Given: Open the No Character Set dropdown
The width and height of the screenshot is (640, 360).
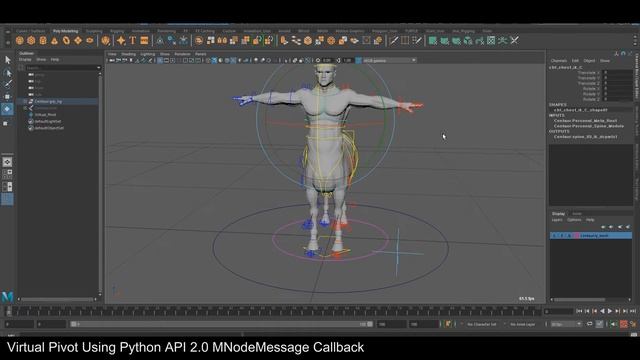Looking at the screenshot, I should coord(482,324).
